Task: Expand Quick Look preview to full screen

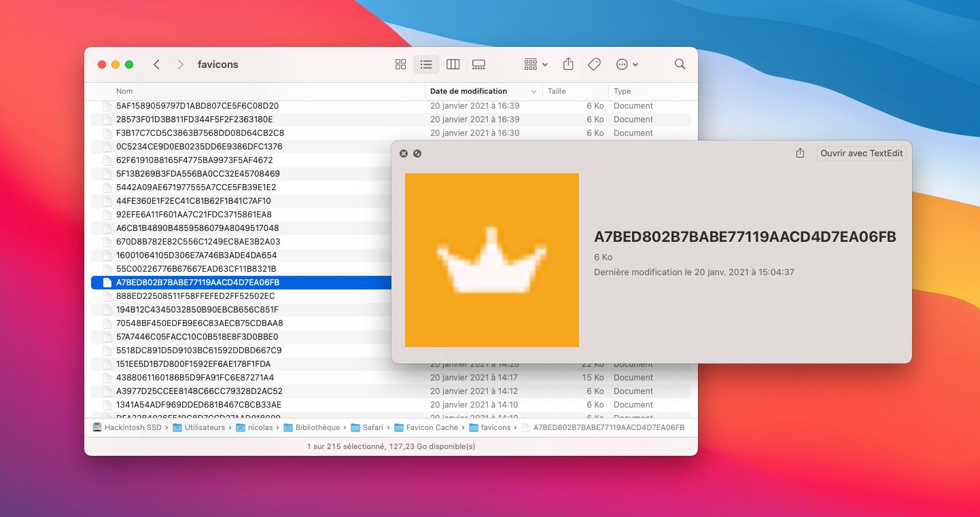Action: pos(417,154)
